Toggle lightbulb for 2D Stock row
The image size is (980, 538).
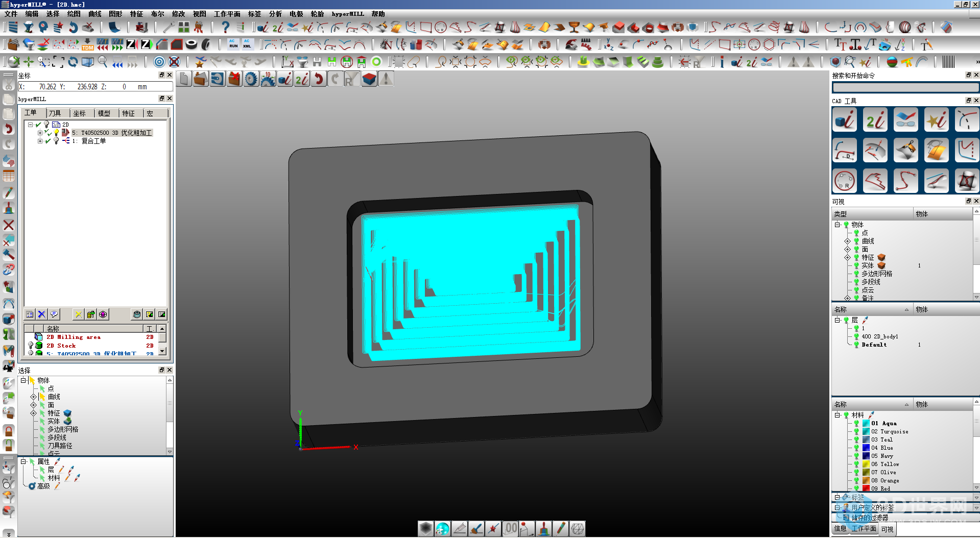pos(31,346)
